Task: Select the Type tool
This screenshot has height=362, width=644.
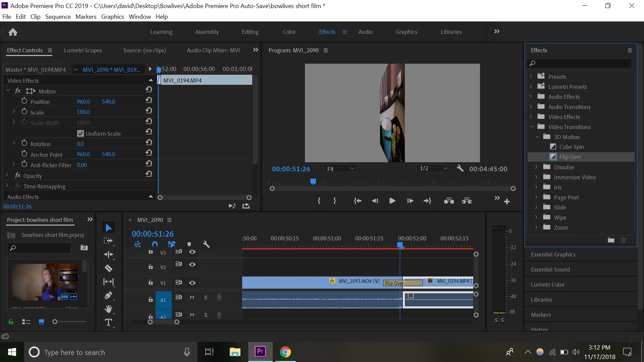Action: (x=108, y=322)
